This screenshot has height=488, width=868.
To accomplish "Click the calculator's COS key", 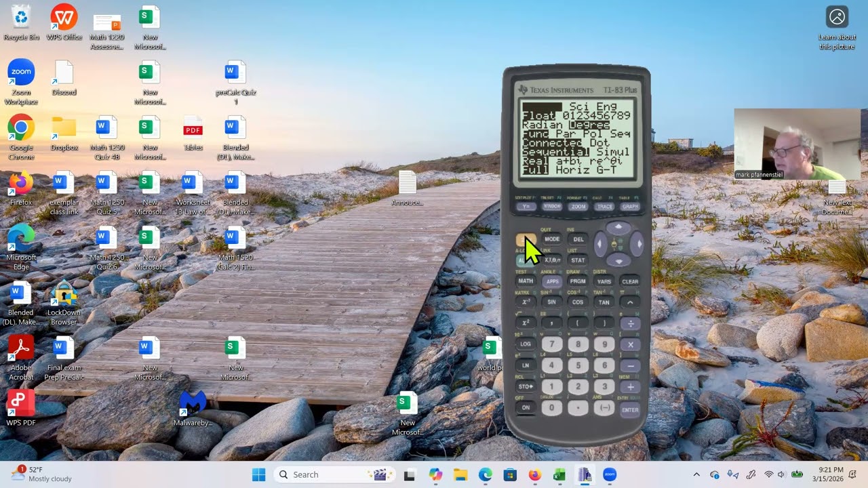I will click(578, 302).
